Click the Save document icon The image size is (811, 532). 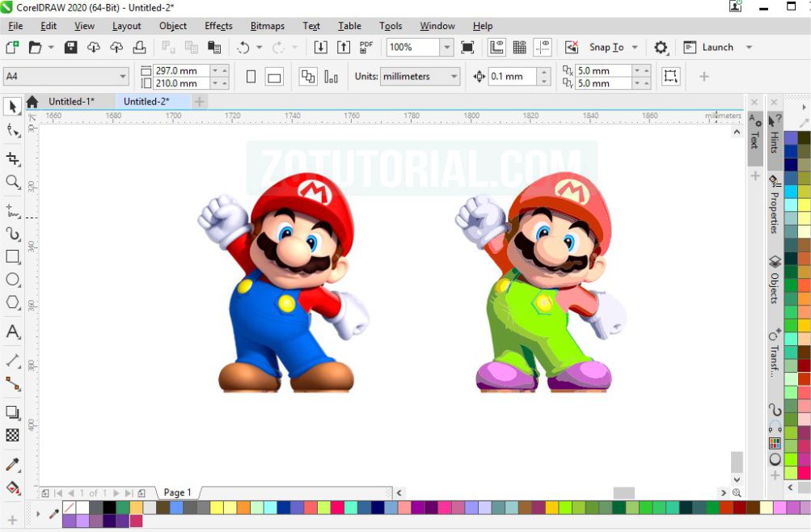(x=71, y=47)
